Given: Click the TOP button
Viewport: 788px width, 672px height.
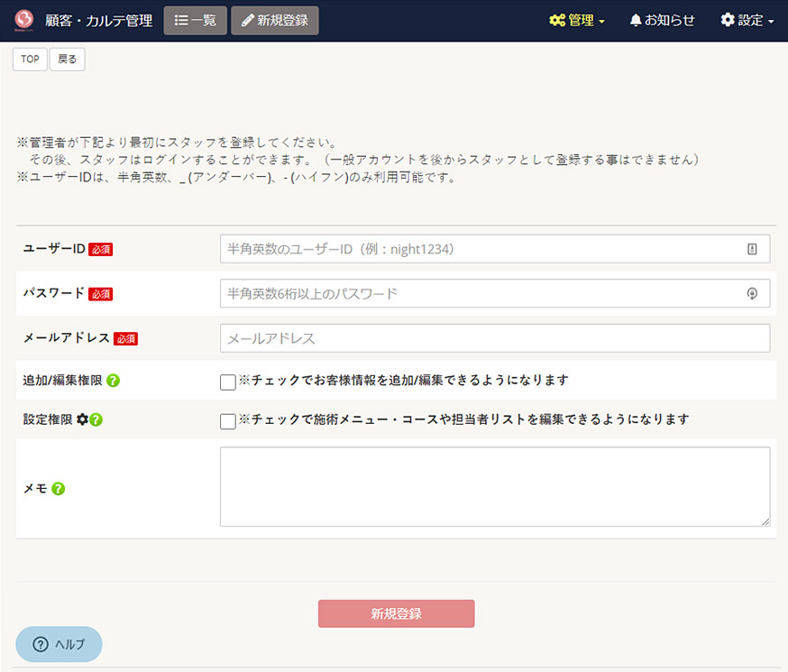Looking at the screenshot, I should pos(30,60).
